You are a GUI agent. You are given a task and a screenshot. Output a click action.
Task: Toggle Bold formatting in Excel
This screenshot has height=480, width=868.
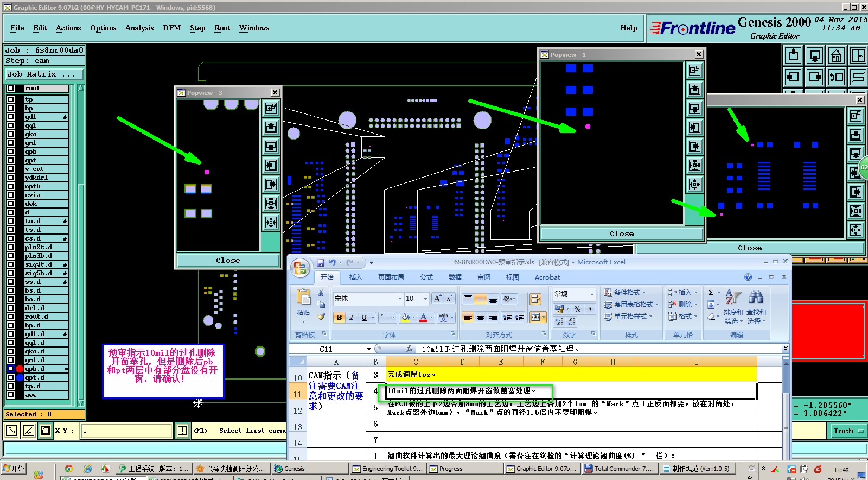pyautogui.click(x=339, y=318)
